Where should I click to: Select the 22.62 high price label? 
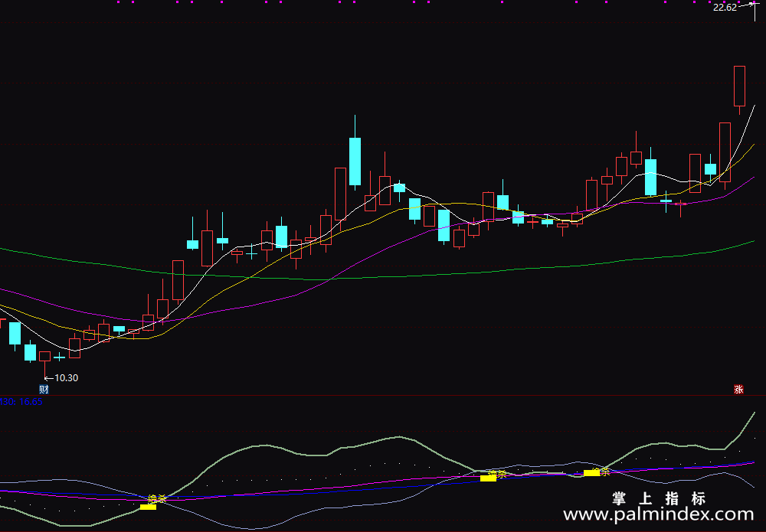coord(725,8)
